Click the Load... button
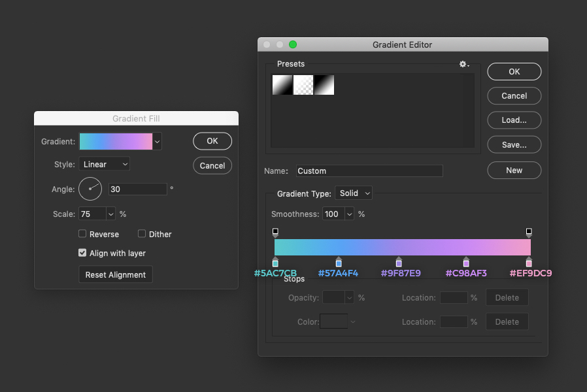 click(x=514, y=120)
